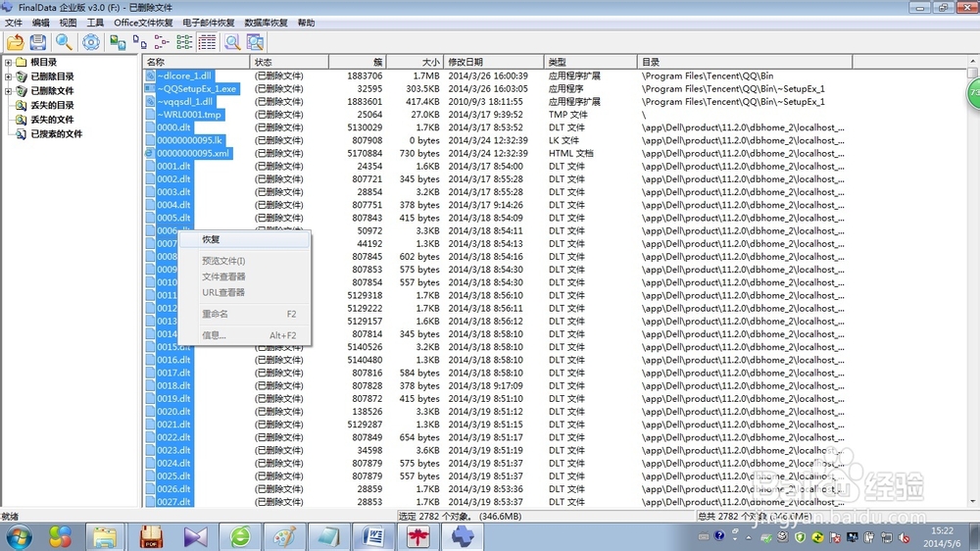
Task: Select the file ~vqqsdl_1.dll
Action: [184, 101]
